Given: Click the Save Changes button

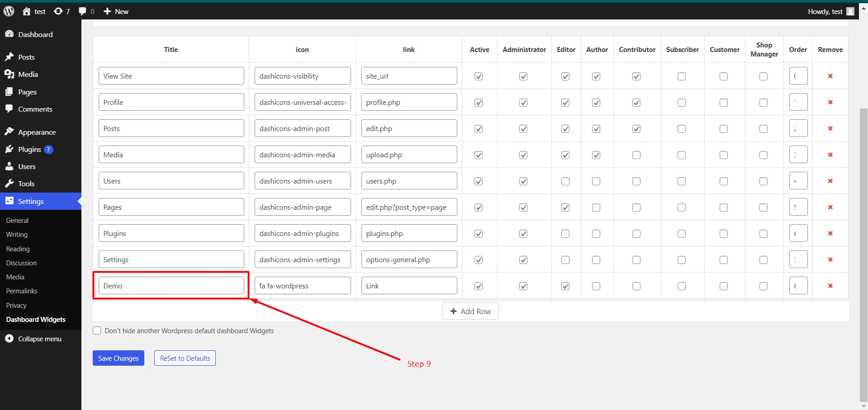Looking at the screenshot, I should pyautogui.click(x=119, y=358).
